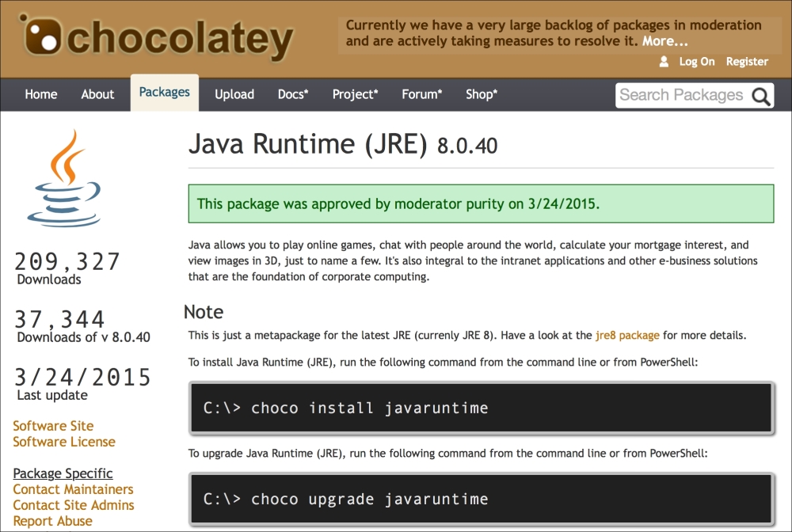Open the Software Site link
The image size is (792, 532).
(53, 426)
